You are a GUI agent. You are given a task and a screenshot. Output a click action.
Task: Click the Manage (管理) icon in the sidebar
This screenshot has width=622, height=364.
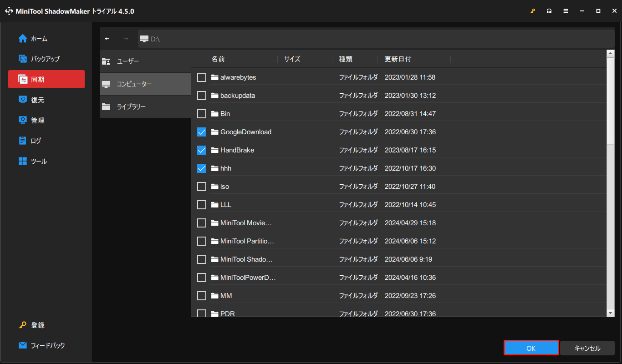point(23,120)
